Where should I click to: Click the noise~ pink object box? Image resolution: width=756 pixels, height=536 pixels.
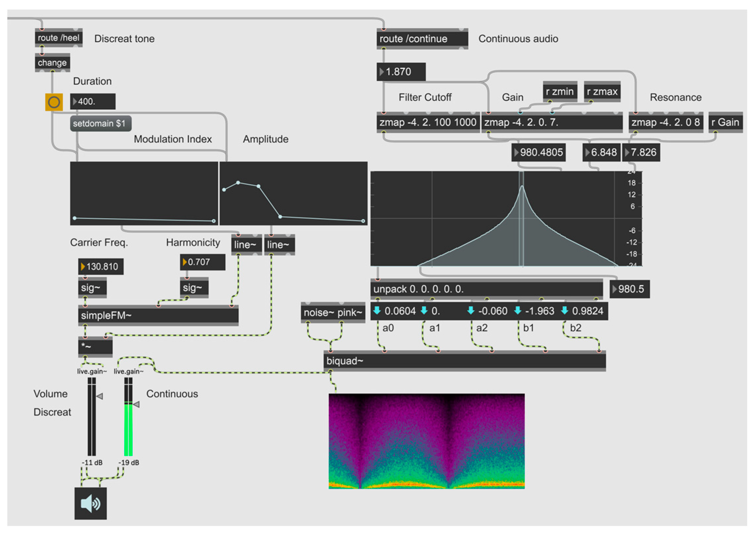click(x=333, y=312)
